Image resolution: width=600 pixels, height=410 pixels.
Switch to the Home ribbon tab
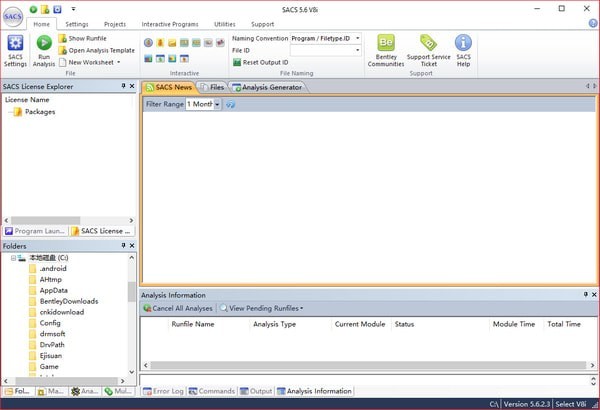click(x=41, y=24)
